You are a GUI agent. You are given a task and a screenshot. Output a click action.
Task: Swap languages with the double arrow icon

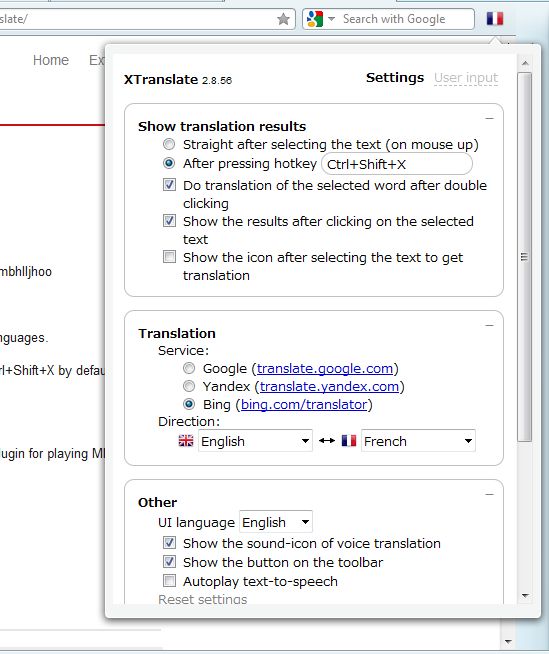point(327,440)
